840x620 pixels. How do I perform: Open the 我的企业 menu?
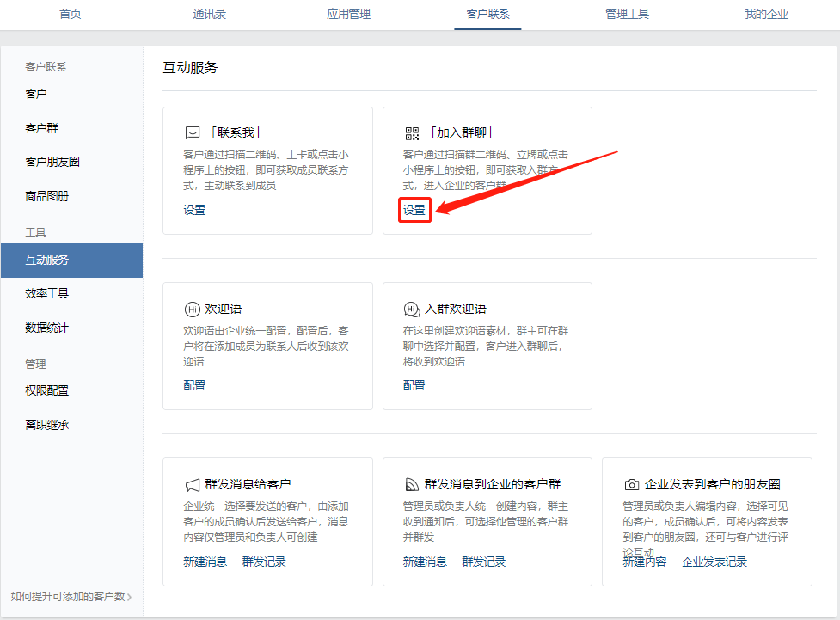click(765, 15)
